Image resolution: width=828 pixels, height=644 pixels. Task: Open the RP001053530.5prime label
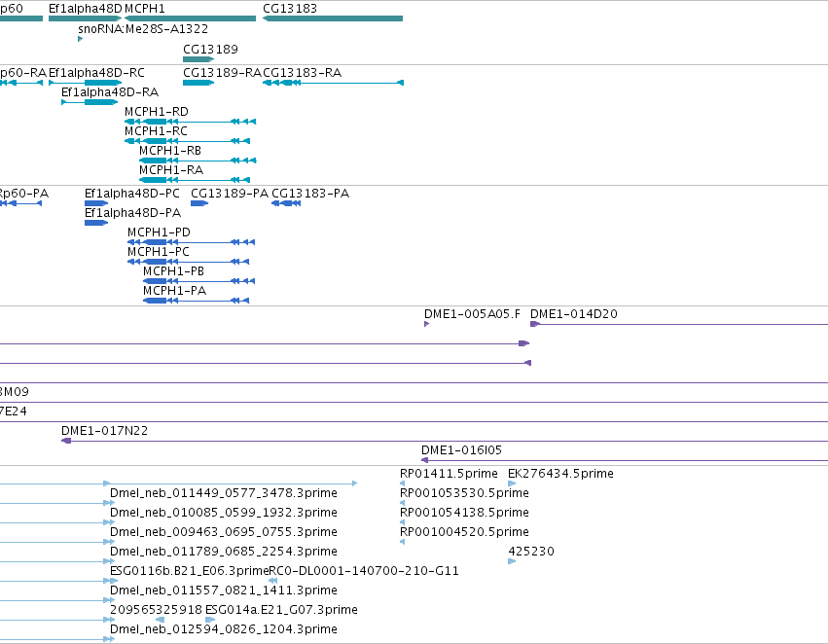click(464, 493)
